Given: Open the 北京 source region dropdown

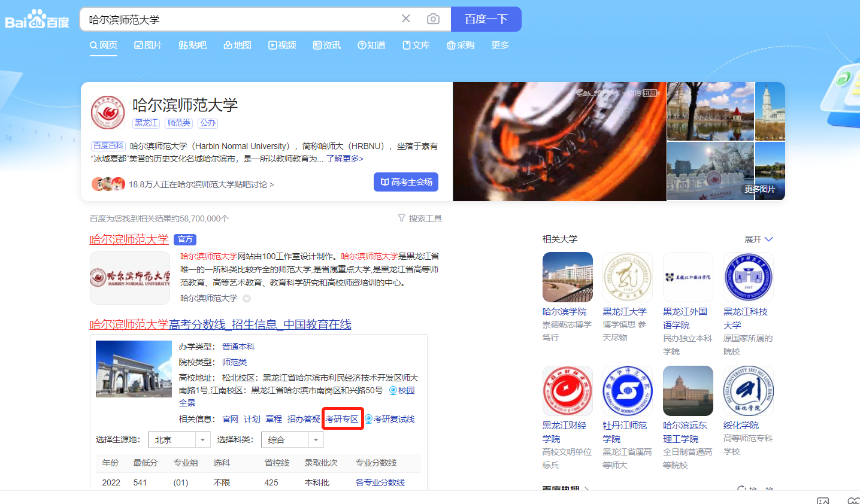Looking at the screenshot, I should click(x=179, y=440).
